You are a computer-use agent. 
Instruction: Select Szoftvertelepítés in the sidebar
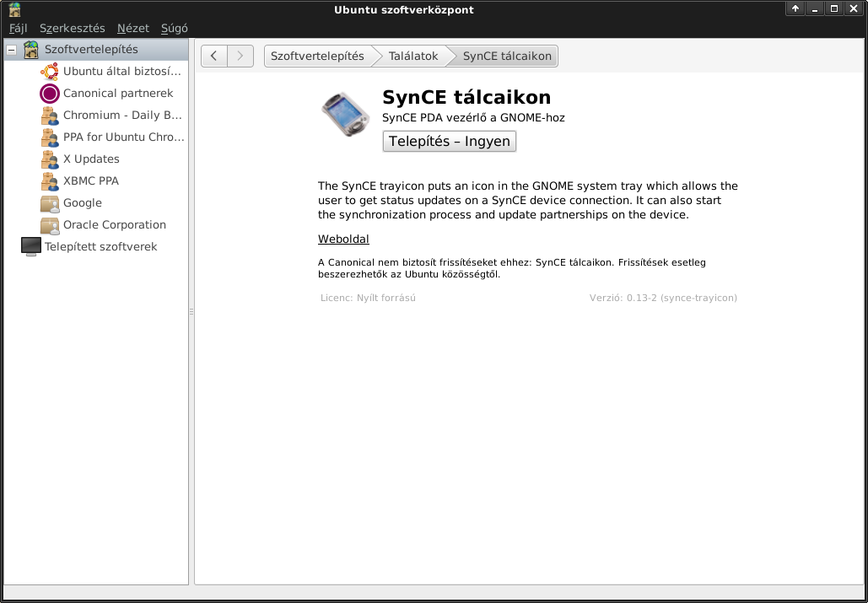pyautogui.click(x=96, y=49)
